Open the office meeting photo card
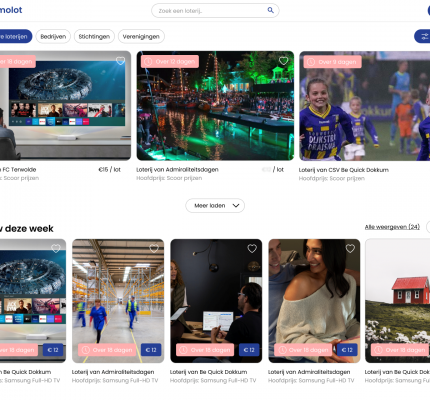Viewport: 430px width, 400px height. click(x=216, y=301)
